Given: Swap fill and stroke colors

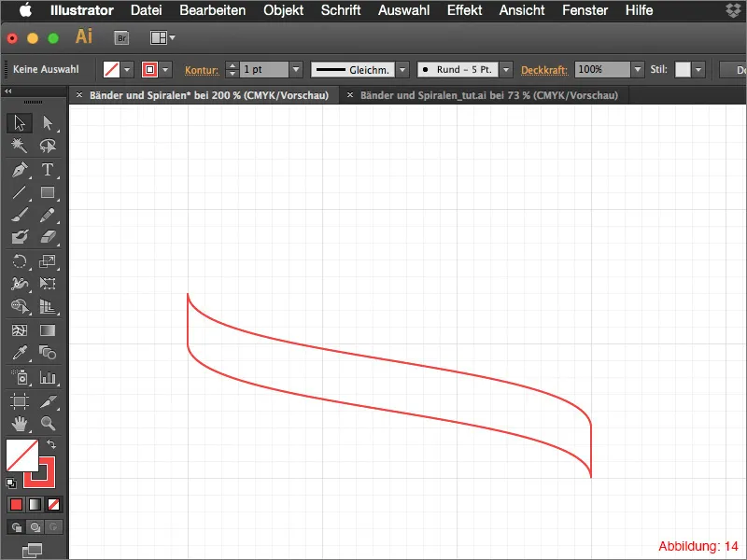Looking at the screenshot, I should click(51, 444).
